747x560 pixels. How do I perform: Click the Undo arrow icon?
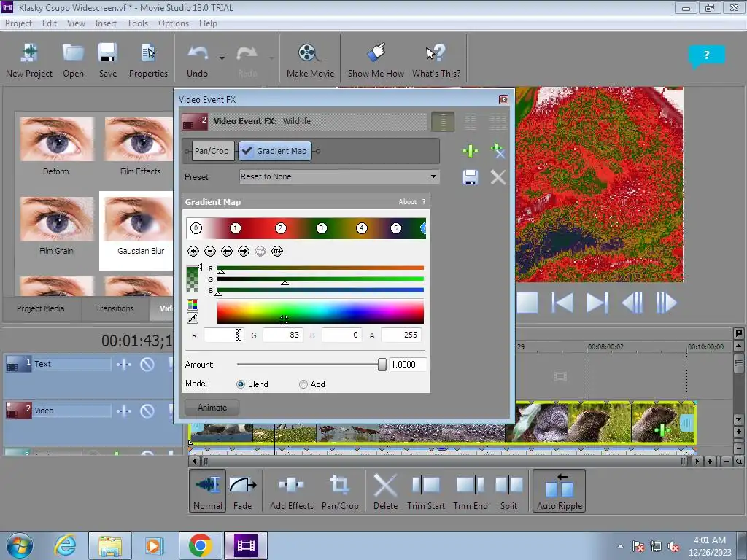coord(197,61)
